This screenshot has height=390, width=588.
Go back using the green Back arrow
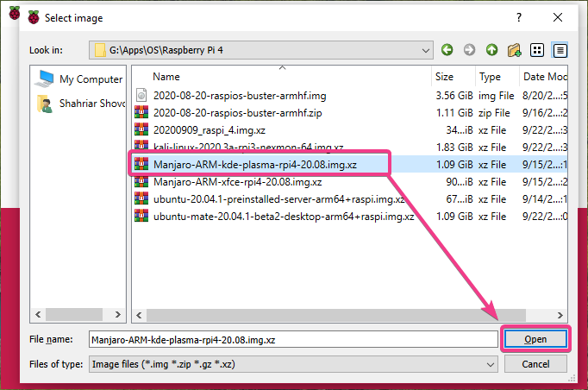(447, 50)
